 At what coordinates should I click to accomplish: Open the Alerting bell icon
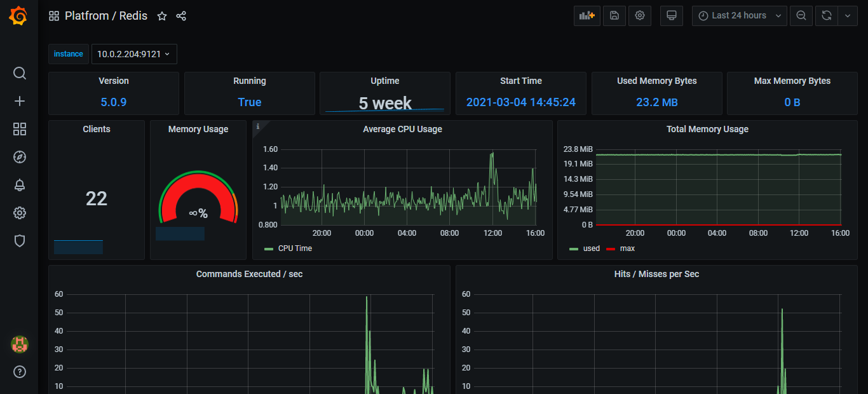pos(20,185)
